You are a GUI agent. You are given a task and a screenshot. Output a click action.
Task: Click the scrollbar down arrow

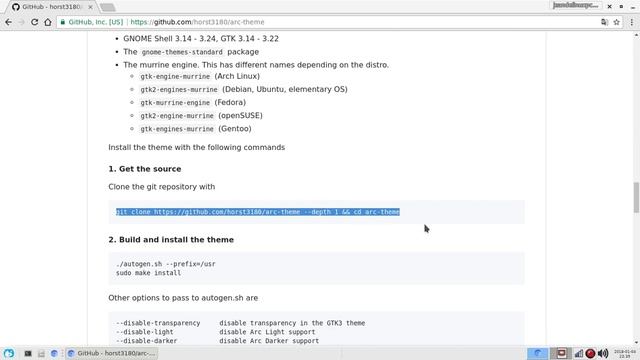(x=636, y=342)
